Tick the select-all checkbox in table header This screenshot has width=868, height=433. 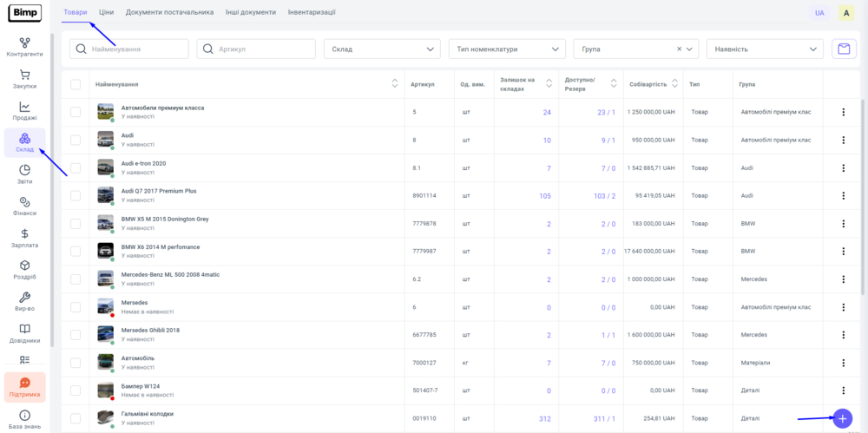pyautogui.click(x=76, y=84)
